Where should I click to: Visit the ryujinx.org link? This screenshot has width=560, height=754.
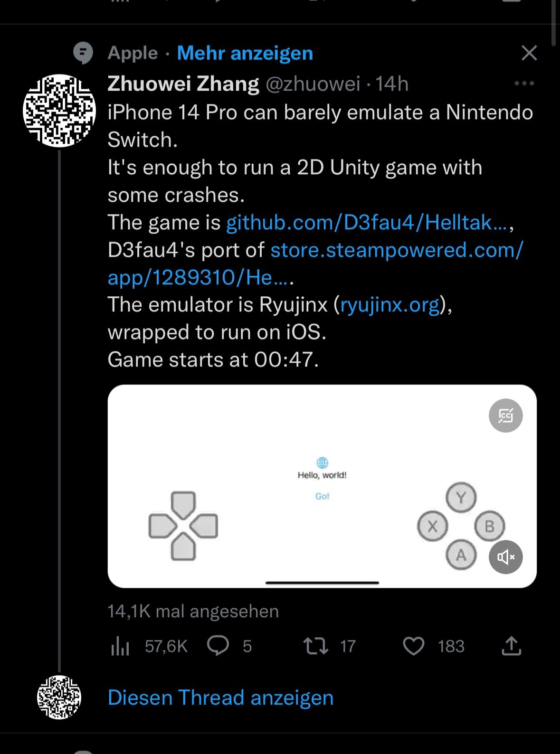(x=390, y=304)
